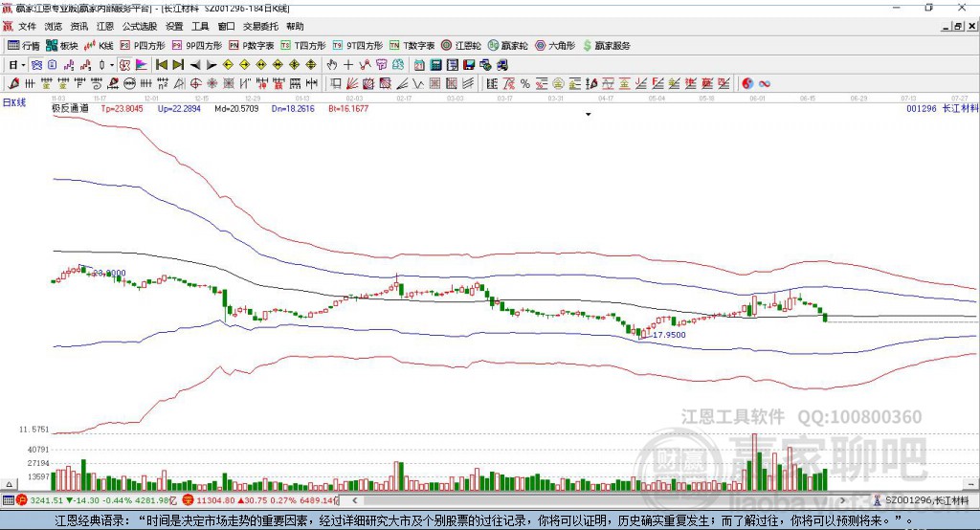Open the 窗口 menu

tap(226, 26)
